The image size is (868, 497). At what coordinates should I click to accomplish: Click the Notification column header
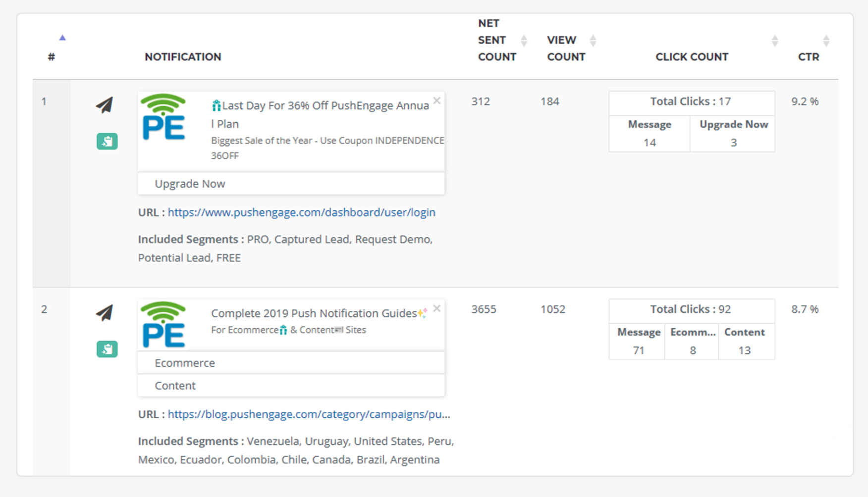pyautogui.click(x=183, y=57)
